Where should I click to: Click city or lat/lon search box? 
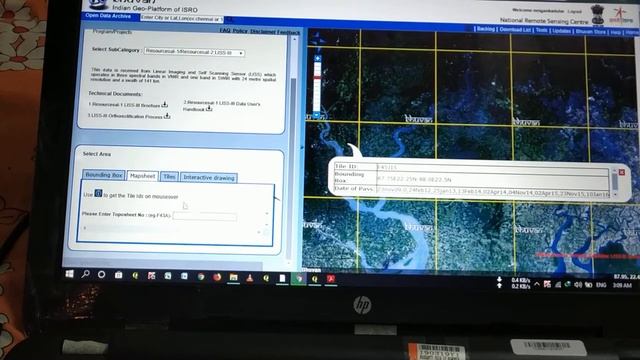pyautogui.click(x=182, y=18)
